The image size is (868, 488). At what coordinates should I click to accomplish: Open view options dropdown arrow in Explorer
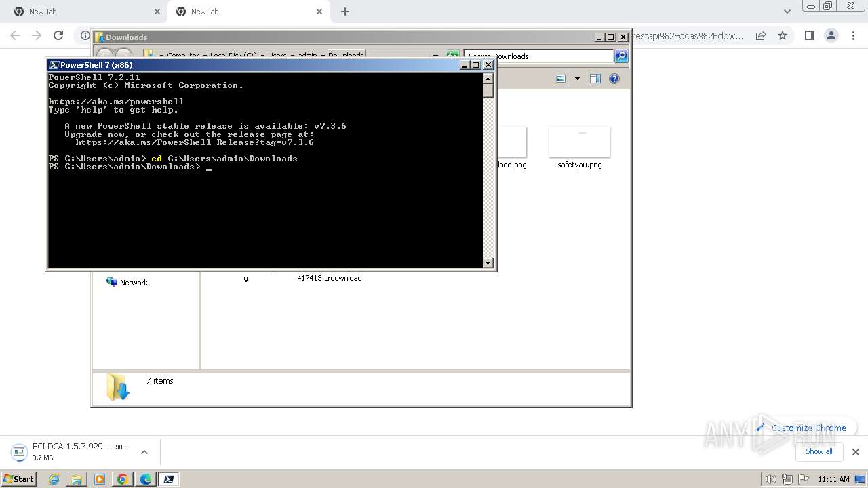[x=577, y=79]
